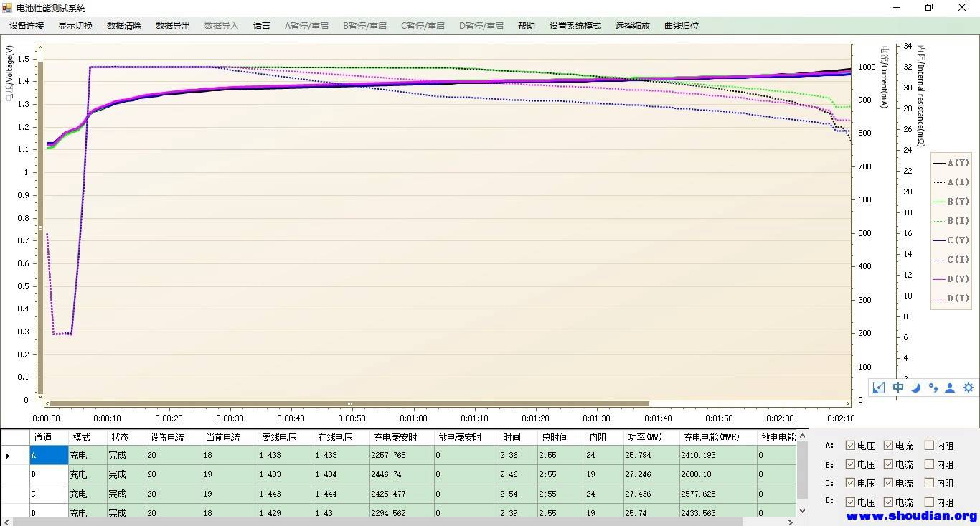Uncheck channel B 电压 checkbox
The height and width of the screenshot is (526, 980).
tap(850, 464)
